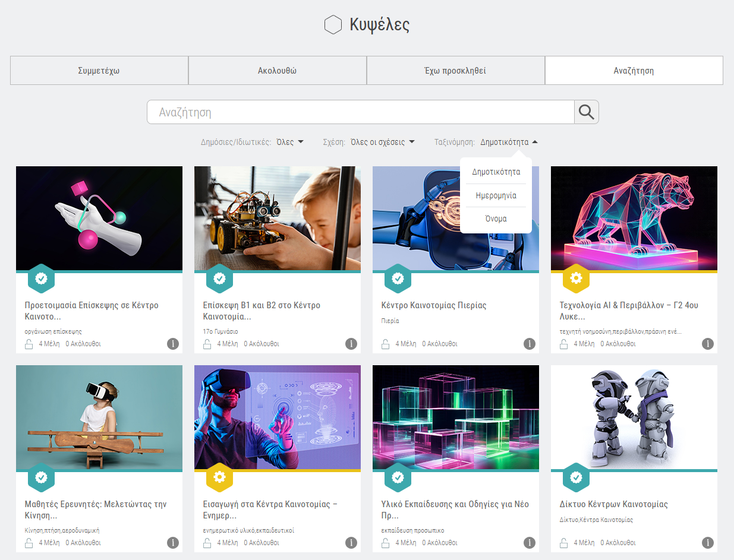
Task: Click yellow gear badge on Εισαγωγή στα Κέντρα card
Action: (219, 477)
